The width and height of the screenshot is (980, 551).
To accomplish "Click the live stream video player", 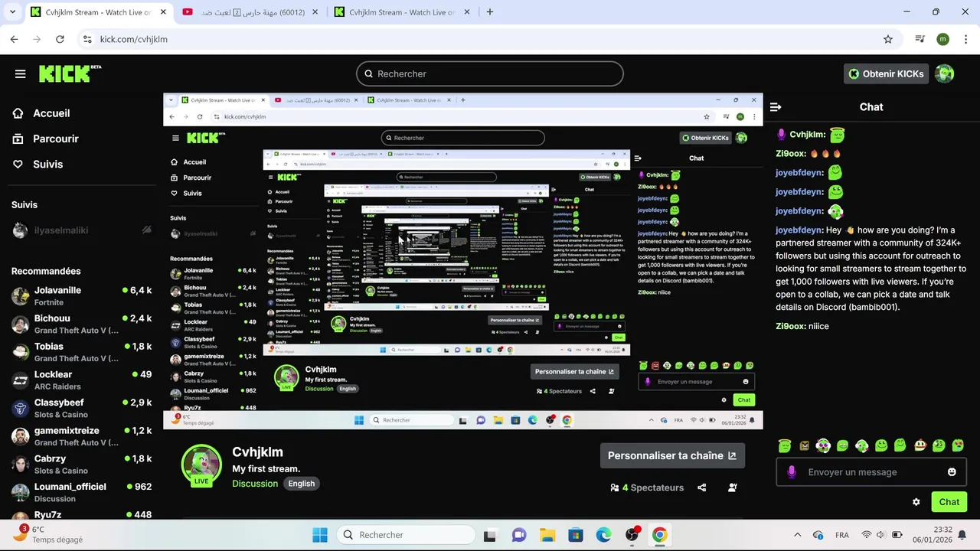I will click(463, 261).
